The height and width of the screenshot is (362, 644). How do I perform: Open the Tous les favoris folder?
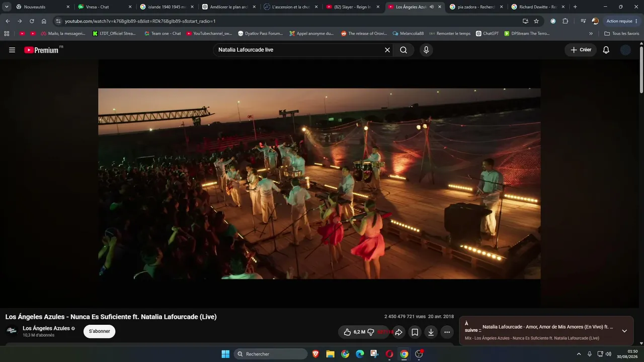pyautogui.click(x=621, y=34)
